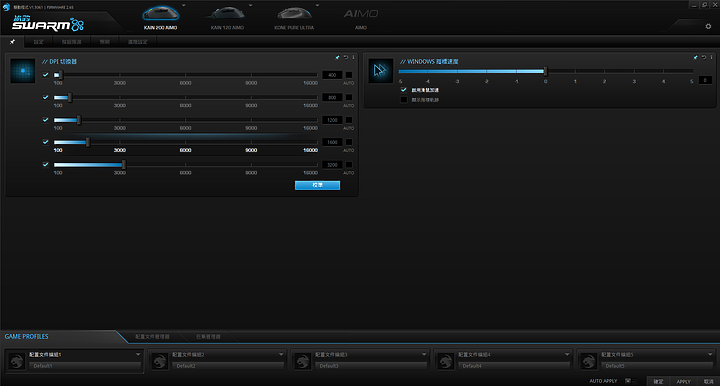The height and width of the screenshot is (386, 720).
Task: Select the KAIN 120 AIMO mouse device
Action: click(x=227, y=18)
